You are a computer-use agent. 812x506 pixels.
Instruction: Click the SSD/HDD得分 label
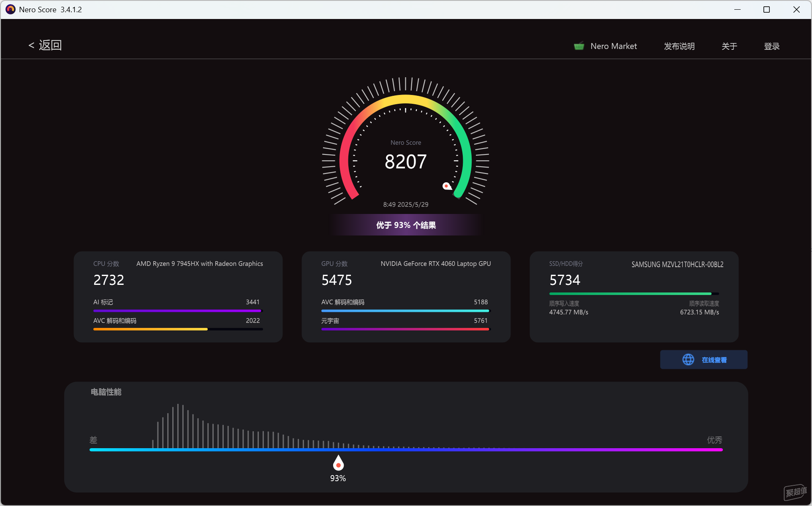point(566,264)
